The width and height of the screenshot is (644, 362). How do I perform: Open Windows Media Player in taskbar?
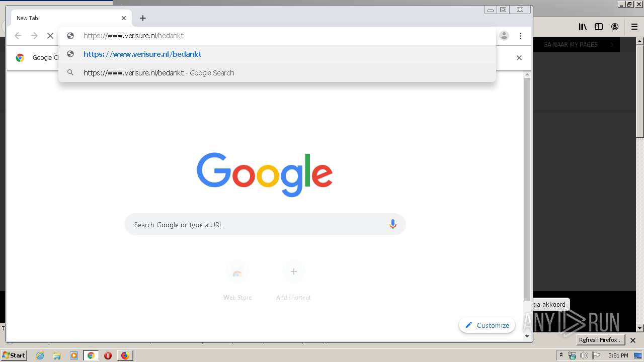(x=74, y=355)
